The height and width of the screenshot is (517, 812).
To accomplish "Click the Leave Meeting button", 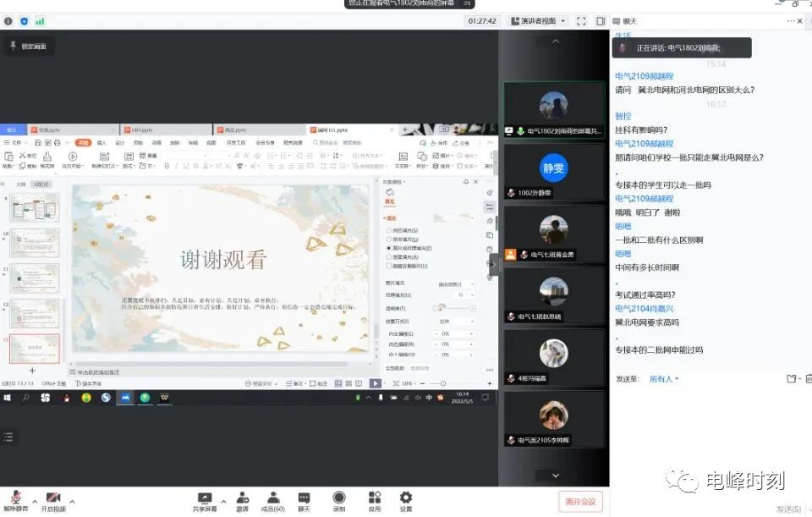I will [x=580, y=502].
